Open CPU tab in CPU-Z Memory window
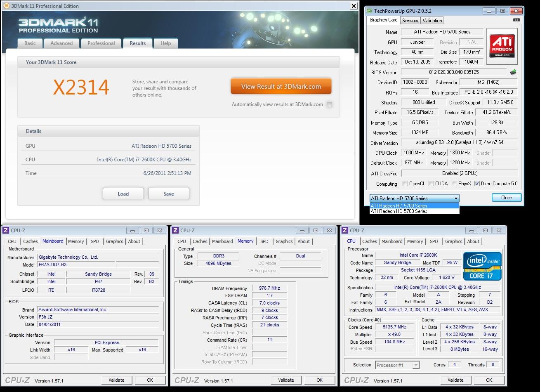540x392 pixels. point(182,241)
